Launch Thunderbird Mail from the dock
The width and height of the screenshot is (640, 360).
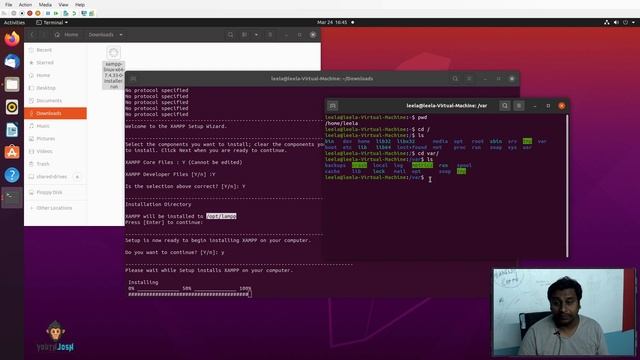click(12, 62)
